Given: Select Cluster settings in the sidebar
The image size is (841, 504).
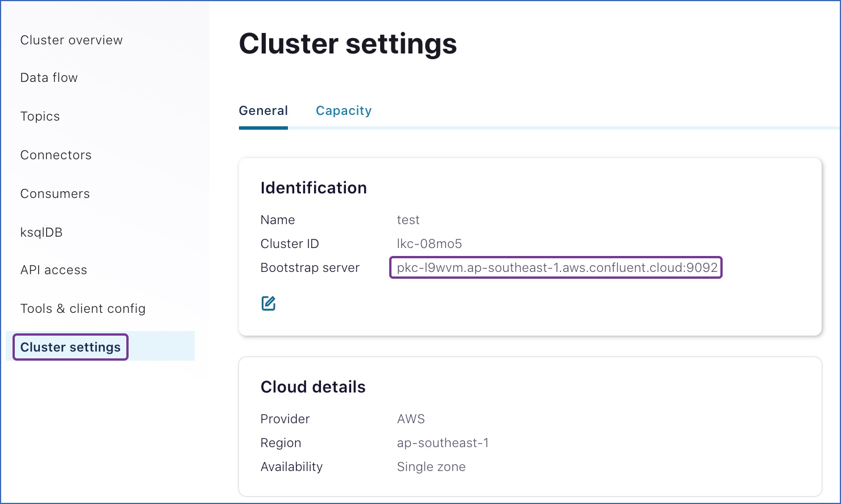Looking at the screenshot, I should 70,347.
